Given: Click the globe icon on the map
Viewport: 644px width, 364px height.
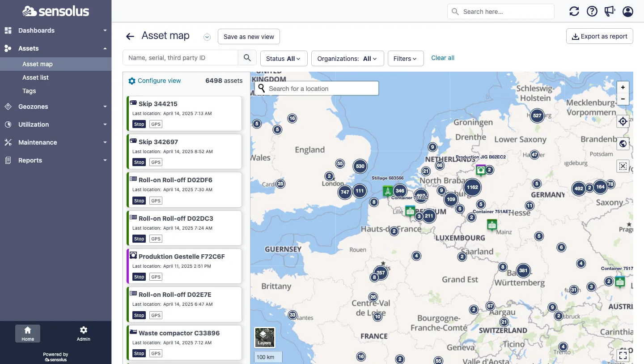Looking at the screenshot, I should (x=623, y=144).
